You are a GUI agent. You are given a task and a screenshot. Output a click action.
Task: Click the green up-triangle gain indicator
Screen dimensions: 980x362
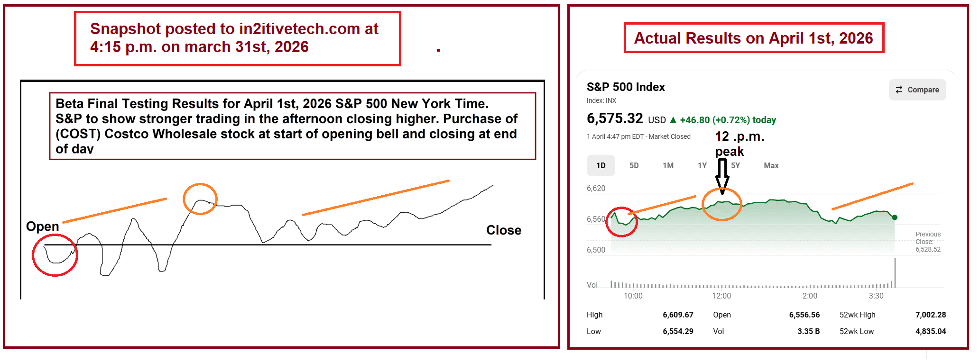673,120
